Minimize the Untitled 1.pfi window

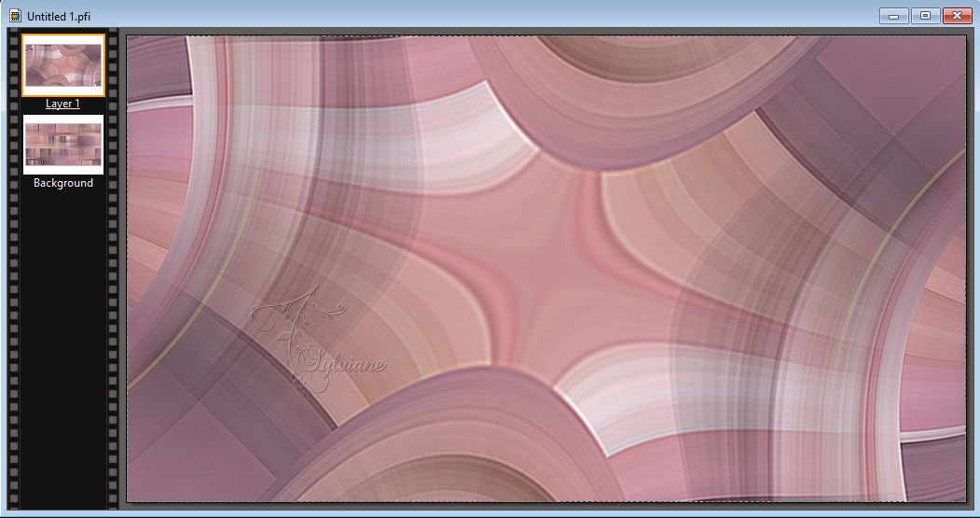[x=894, y=16]
